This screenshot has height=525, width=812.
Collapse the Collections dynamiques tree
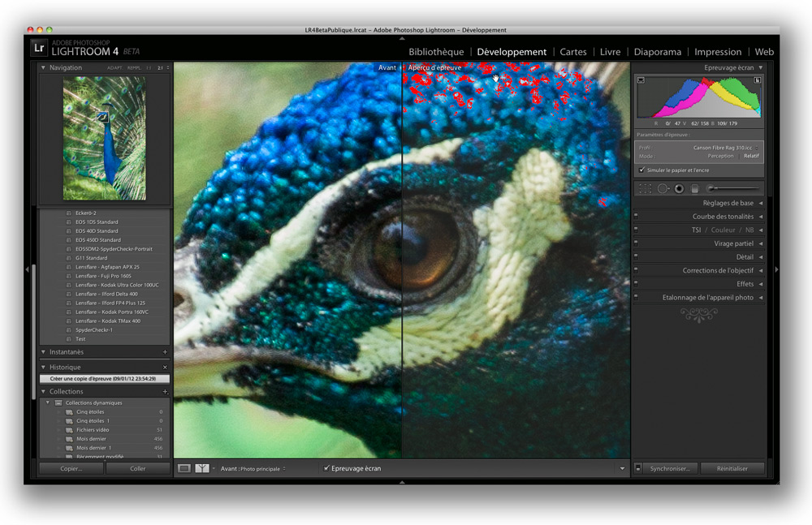click(x=48, y=402)
